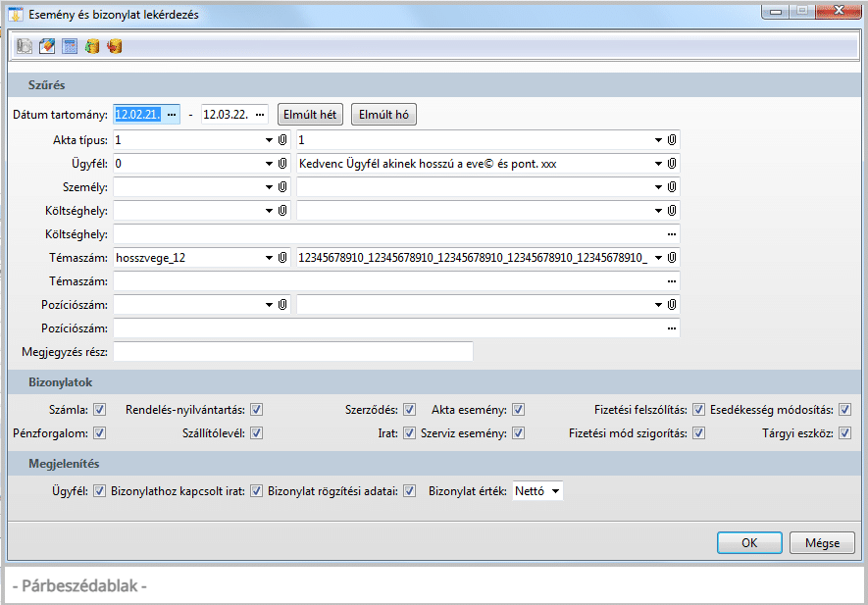
Task: Click into the Megjegyzés rész text field
Action: tap(293, 352)
